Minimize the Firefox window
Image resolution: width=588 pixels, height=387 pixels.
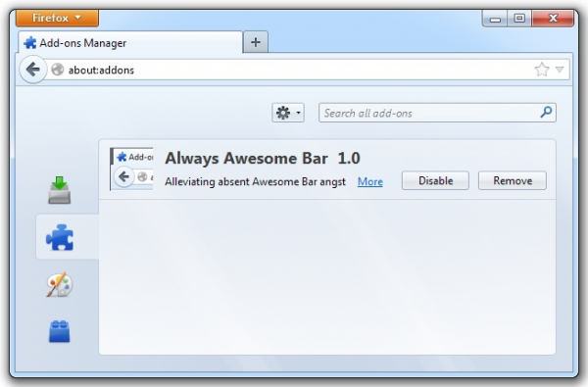pyautogui.click(x=495, y=18)
